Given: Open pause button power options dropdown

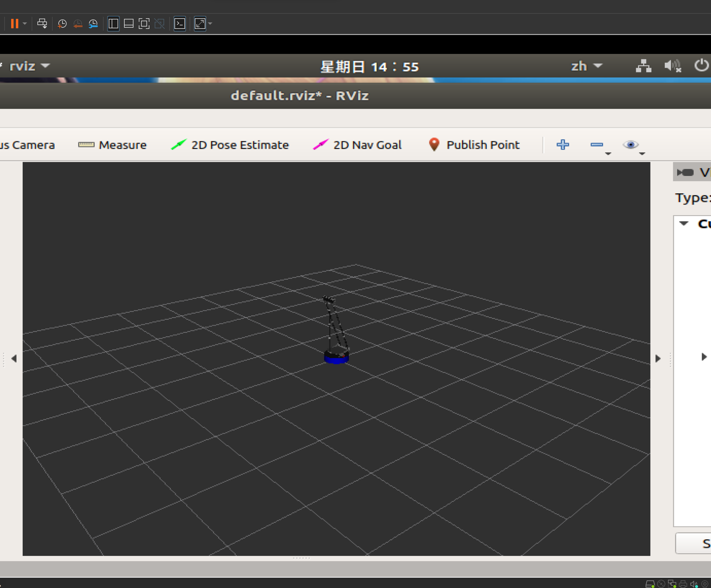Looking at the screenshot, I should [25, 23].
